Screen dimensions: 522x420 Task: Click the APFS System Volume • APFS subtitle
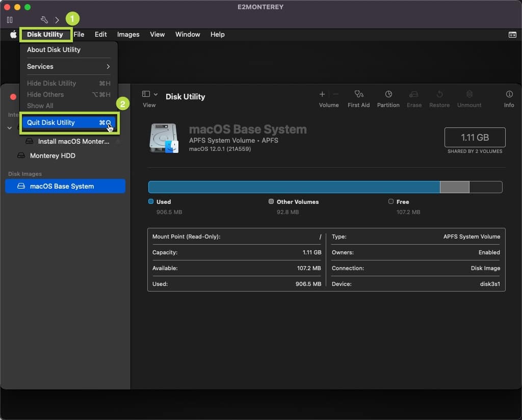(233, 141)
